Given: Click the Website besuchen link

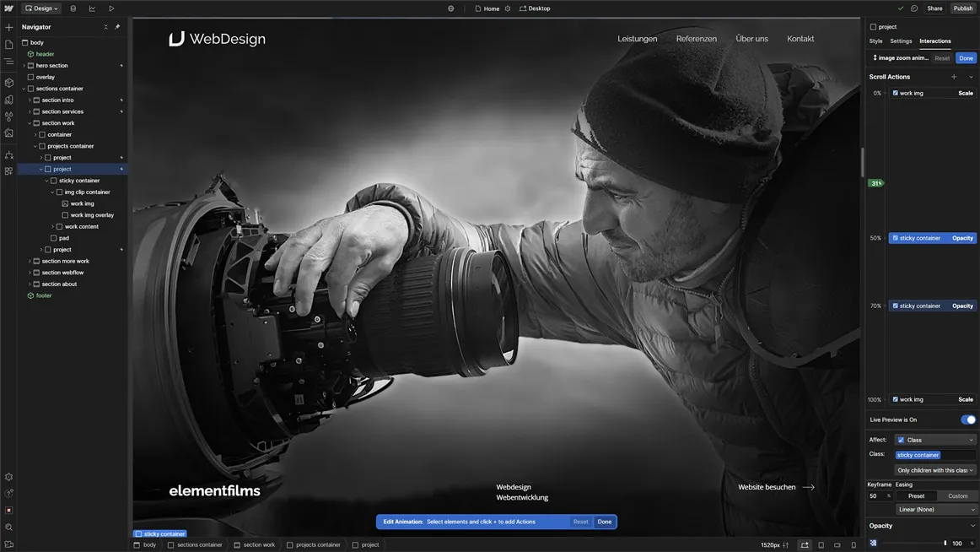Looking at the screenshot, I should pyautogui.click(x=776, y=488).
